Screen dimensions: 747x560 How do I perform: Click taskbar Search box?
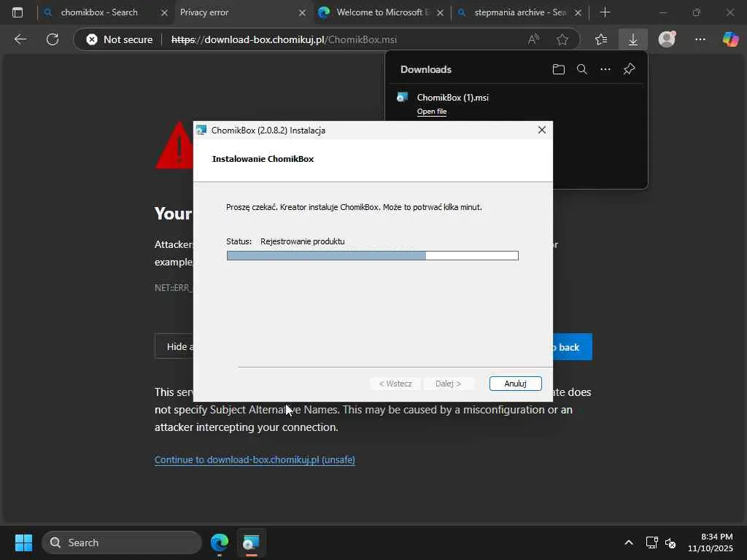click(122, 542)
